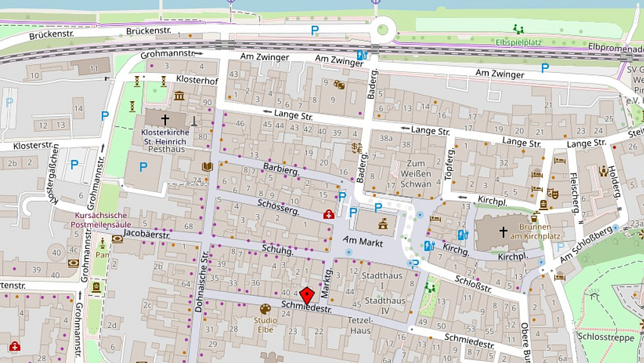Screen dimensions: 644x363
Task: Click the large parking icon below Pesthaus
Action: coord(143,167)
